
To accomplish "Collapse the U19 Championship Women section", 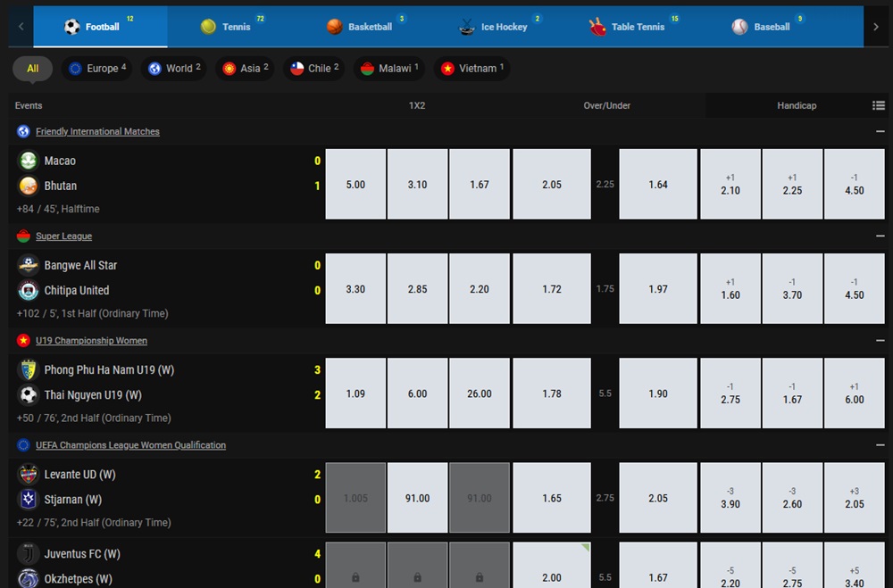I will coord(880,340).
